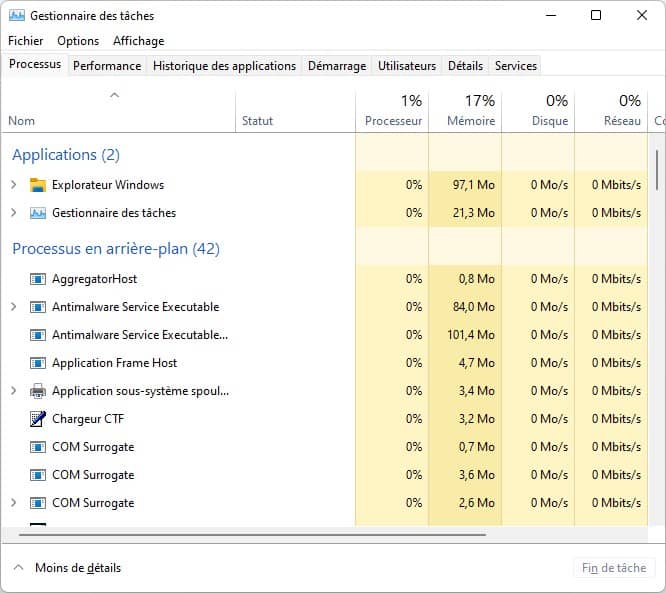Screen dimensions: 666x593
Task: Expand the Explorateur Windows process group
Action: pos(14,185)
